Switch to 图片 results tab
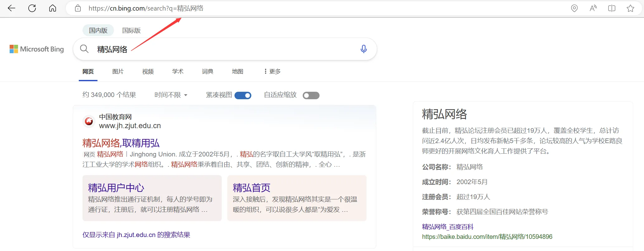Image resolution: width=644 pixels, height=251 pixels. coord(118,72)
